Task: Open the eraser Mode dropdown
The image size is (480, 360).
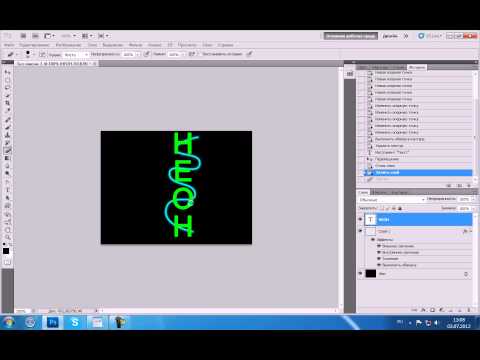Action: 76,54
